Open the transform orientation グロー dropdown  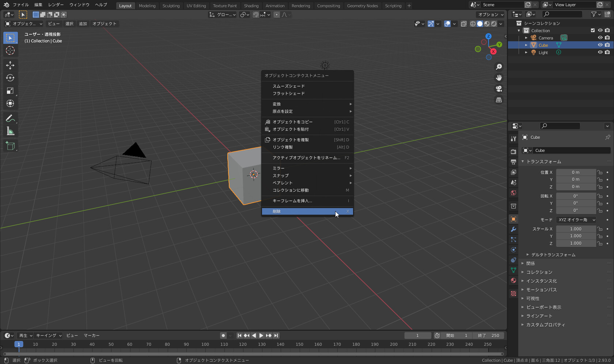[x=223, y=15]
